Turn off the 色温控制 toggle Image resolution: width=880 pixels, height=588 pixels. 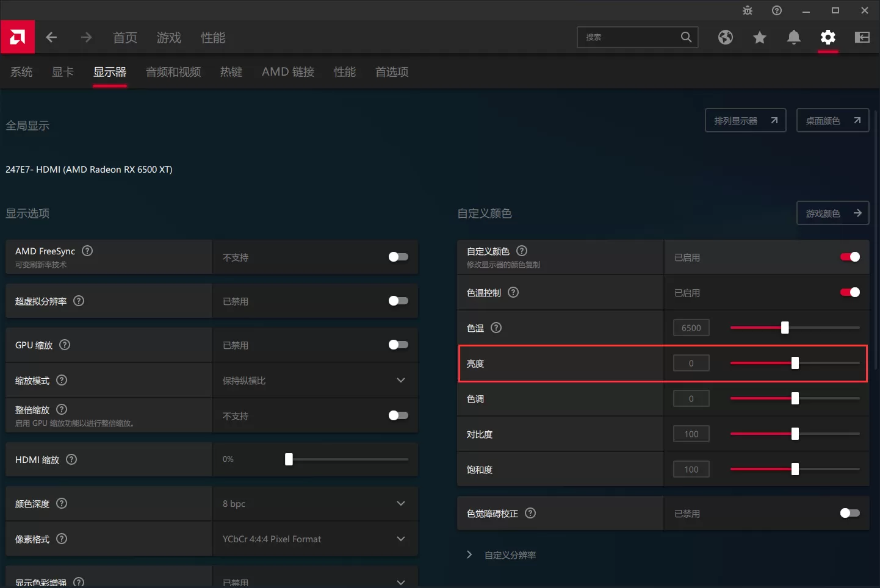point(849,292)
